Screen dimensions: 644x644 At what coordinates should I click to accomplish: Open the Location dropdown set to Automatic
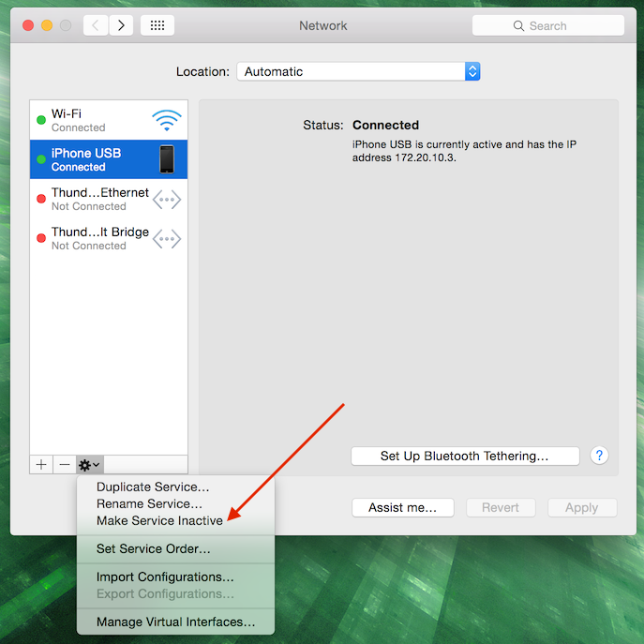[358, 71]
